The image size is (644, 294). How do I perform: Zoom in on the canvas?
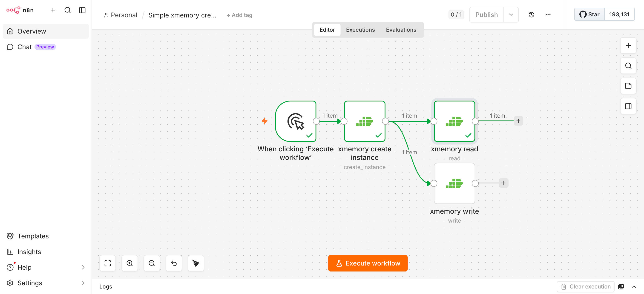(129, 263)
